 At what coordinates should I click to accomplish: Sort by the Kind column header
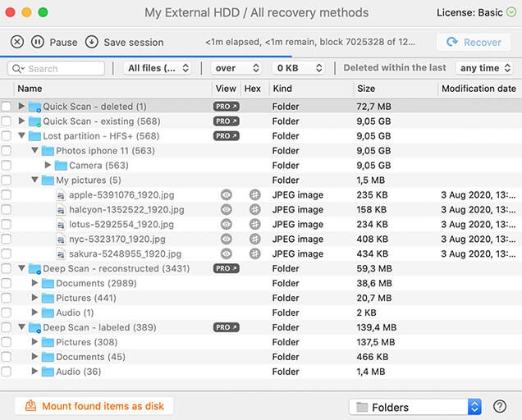(x=312, y=89)
